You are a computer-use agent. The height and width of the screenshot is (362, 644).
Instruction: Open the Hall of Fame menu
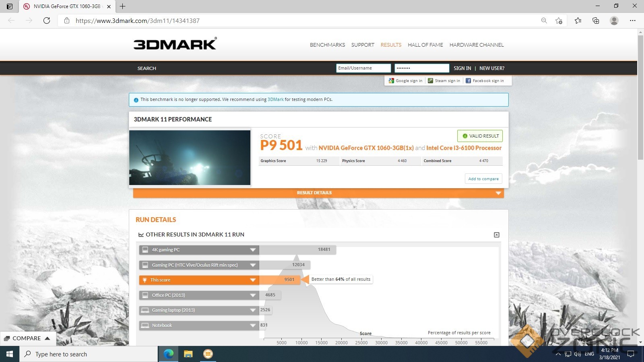pos(425,45)
